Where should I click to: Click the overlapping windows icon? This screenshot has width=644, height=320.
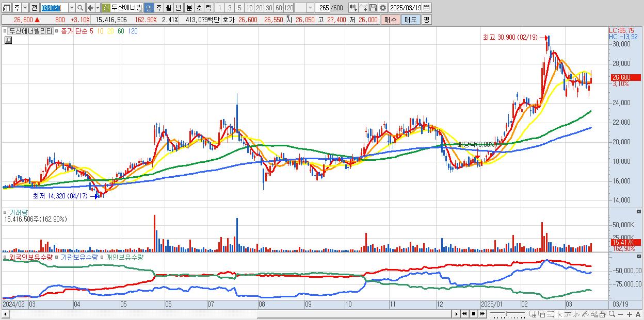coord(542,314)
